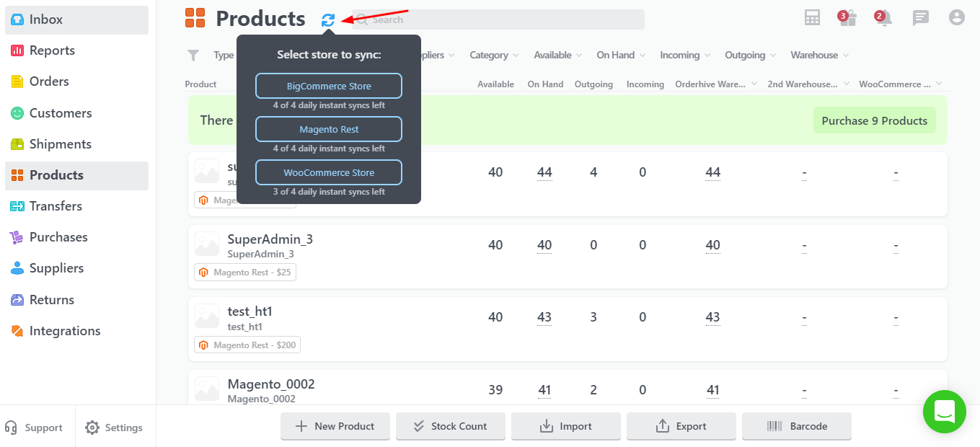Image resolution: width=980 pixels, height=447 pixels.
Task: Click On Hand value 40 for SuperAdmin_3
Action: tap(544, 245)
